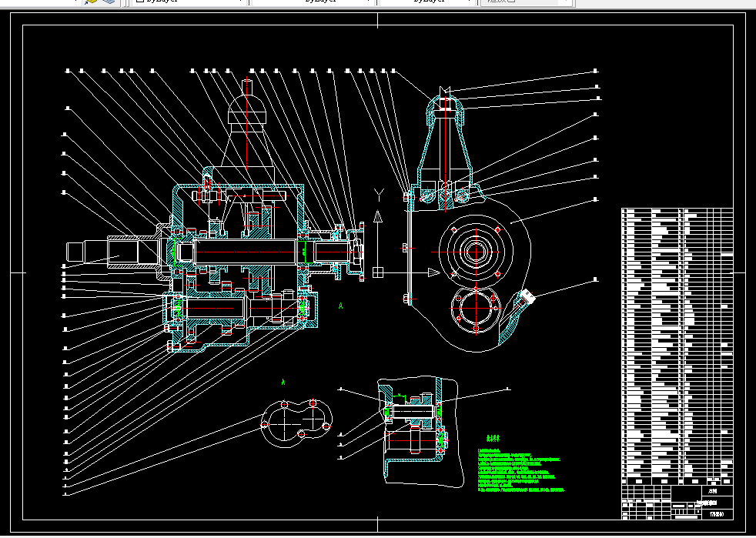
Task: Click the UCS origin square marker
Action: 378,273
